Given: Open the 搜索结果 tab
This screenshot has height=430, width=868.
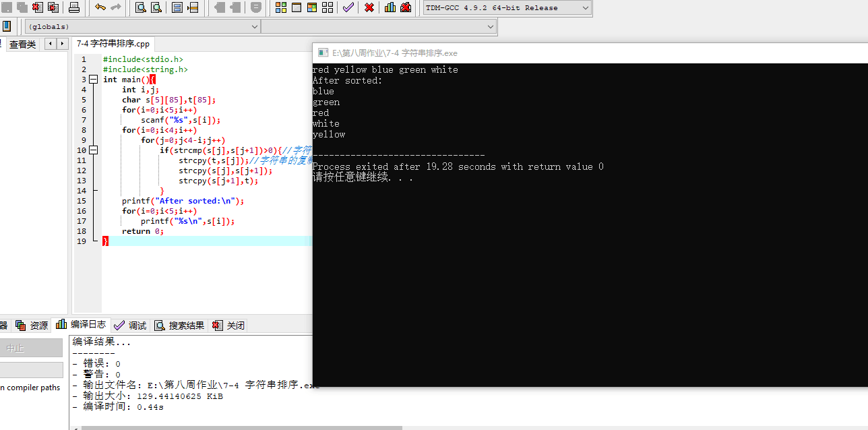Looking at the screenshot, I should tap(179, 326).
